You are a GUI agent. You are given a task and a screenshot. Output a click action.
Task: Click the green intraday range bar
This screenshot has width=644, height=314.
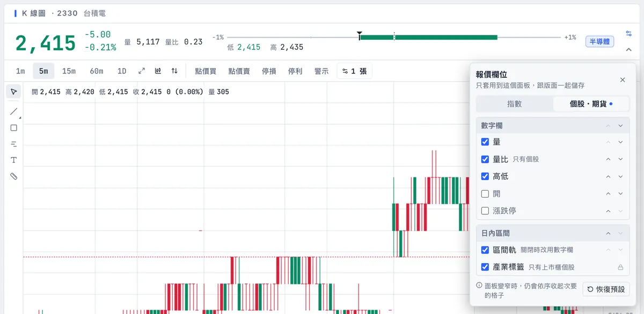point(428,38)
